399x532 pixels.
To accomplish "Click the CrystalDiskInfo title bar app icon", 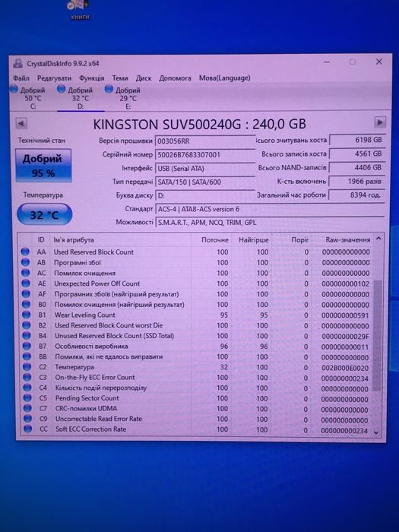I will (17, 63).
